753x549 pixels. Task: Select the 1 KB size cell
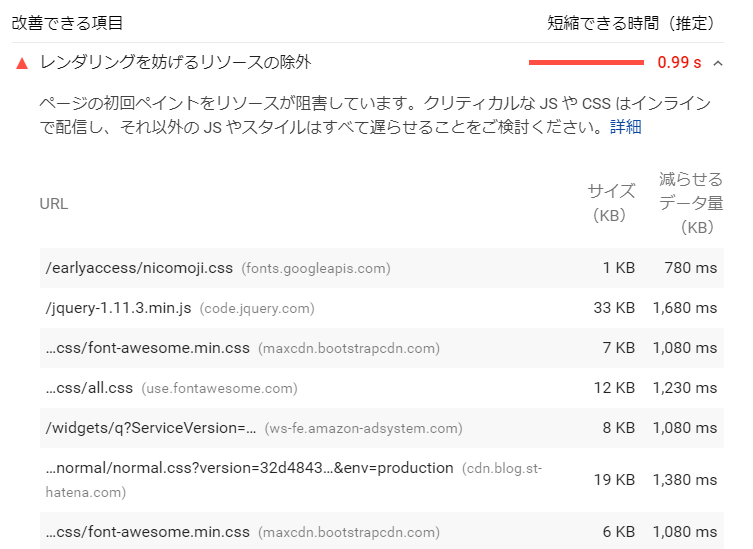point(619,268)
